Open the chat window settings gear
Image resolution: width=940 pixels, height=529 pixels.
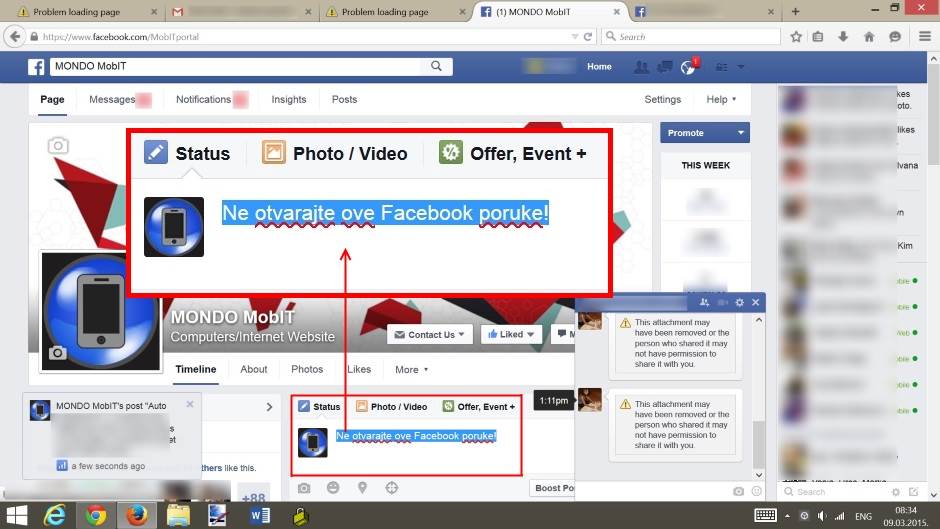pos(739,302)
